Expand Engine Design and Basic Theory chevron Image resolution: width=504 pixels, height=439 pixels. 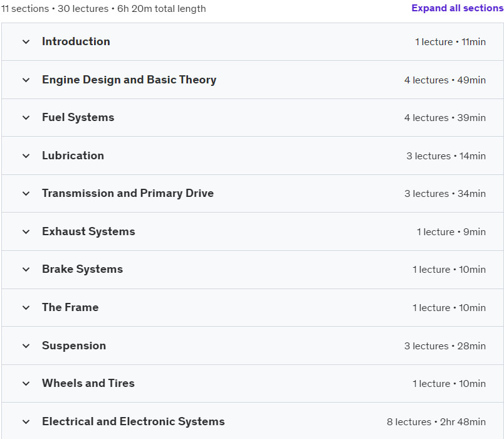tap(26, 80)
